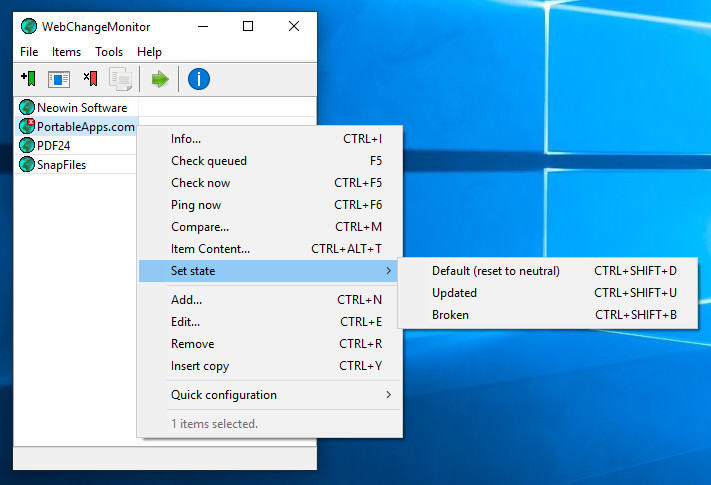Maximize the WebChangeMonitor window

[x=248, y=26]
